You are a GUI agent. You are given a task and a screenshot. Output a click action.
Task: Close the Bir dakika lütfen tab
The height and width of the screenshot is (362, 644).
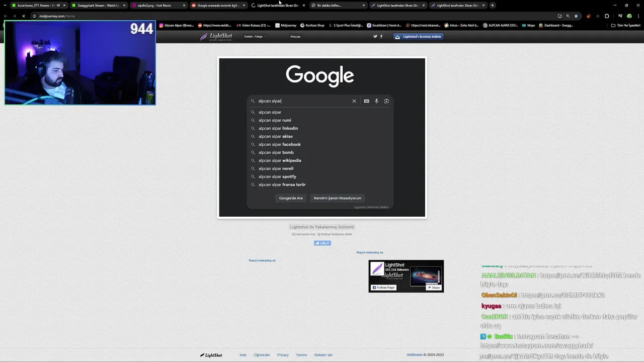pos(364,6)
